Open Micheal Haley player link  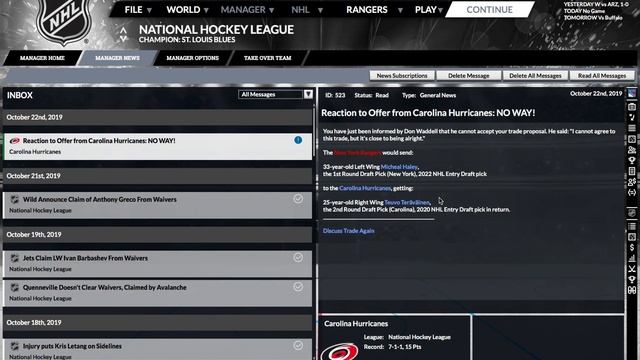399,167
